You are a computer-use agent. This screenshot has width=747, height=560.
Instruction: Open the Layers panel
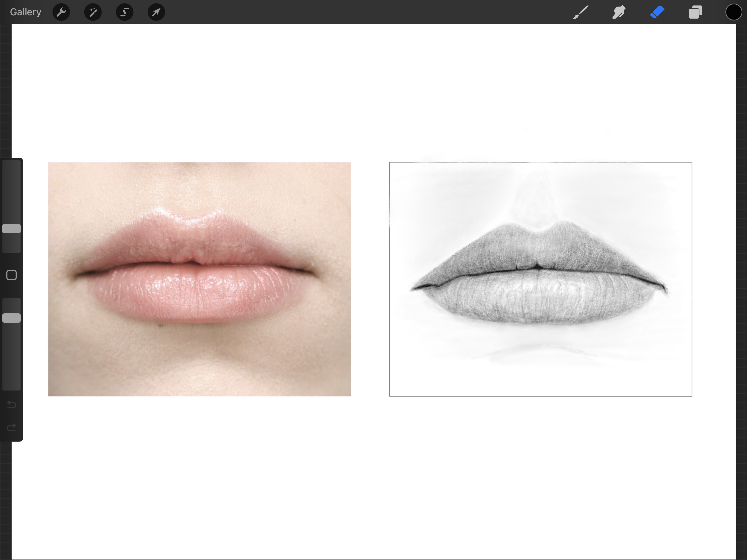696,12
